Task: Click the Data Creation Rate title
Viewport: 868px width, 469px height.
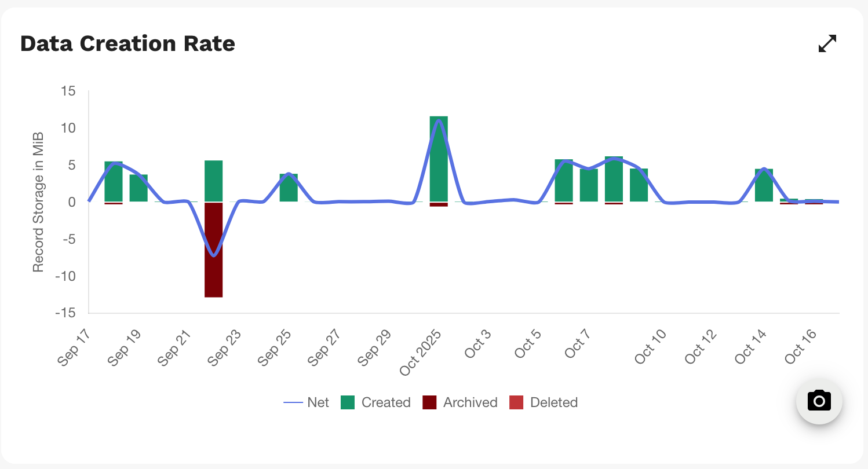Action: click(127, 43)
